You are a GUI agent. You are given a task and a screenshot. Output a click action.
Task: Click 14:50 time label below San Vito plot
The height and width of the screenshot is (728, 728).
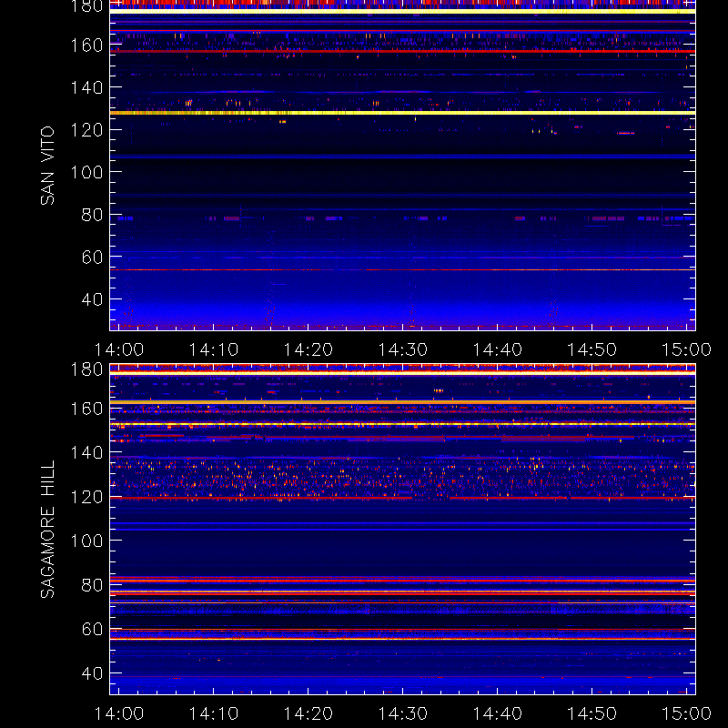pos(592,349)
